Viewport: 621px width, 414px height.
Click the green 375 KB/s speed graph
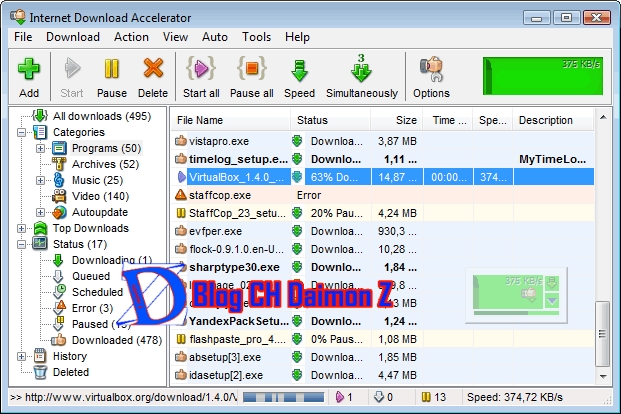(x=543, y=76)
